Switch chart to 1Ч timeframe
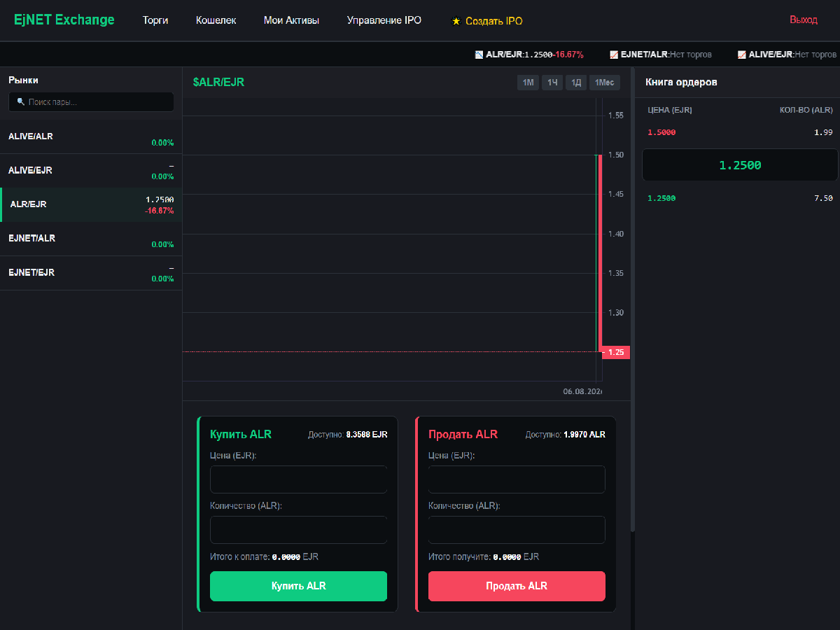This screenshot has width=840, height=630. [x=552, y=83]
